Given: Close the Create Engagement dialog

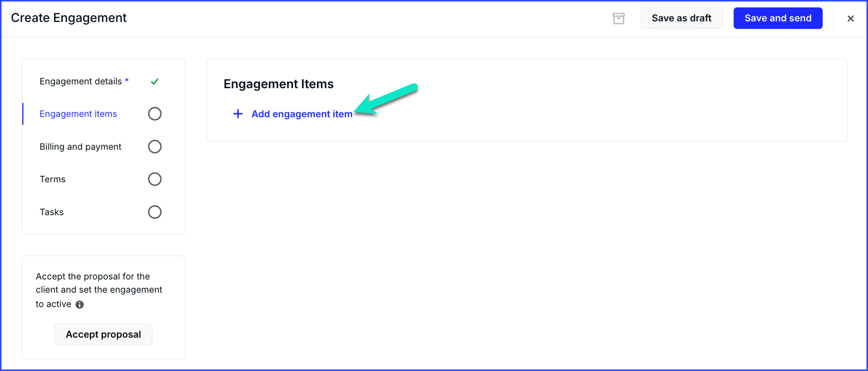Looking at the screenshot, I should (x=851, y=19).
